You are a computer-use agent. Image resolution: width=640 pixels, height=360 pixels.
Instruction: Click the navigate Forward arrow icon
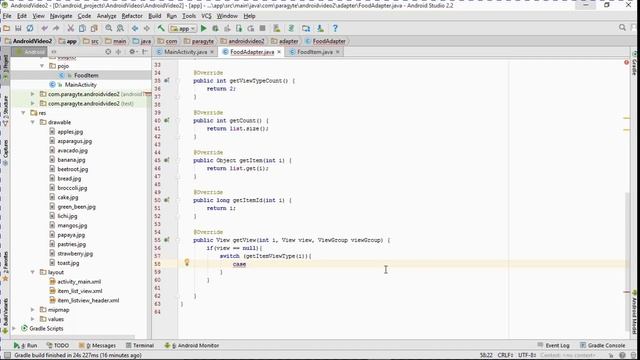[147, 28]
